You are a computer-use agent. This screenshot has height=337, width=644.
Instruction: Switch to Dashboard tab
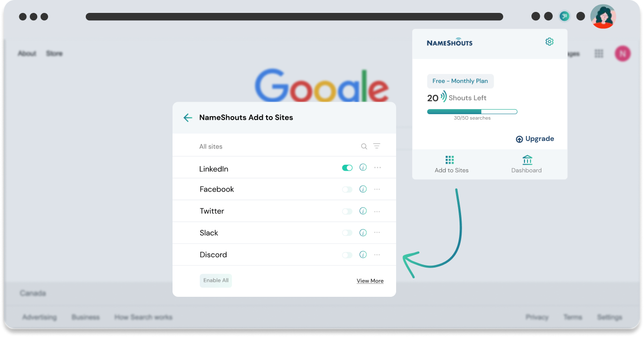527,164
